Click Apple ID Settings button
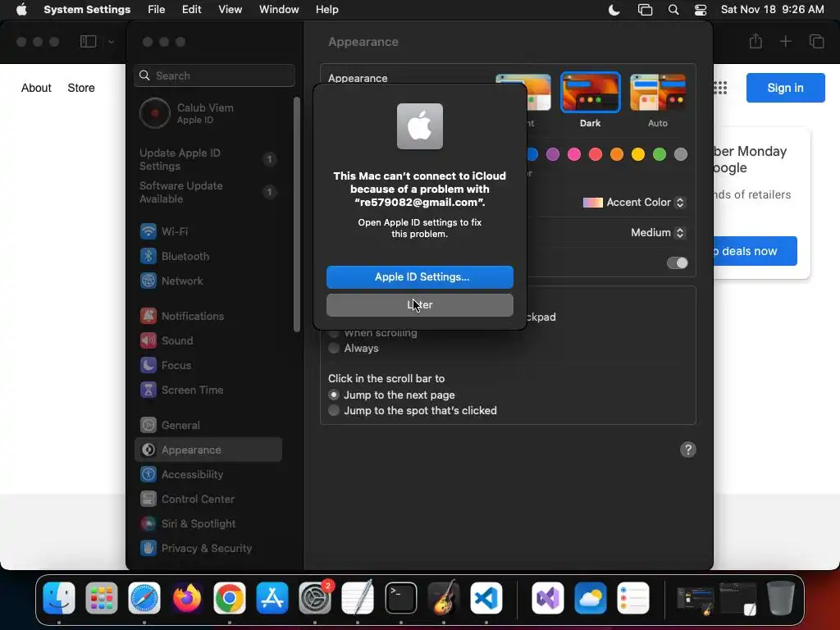The height and width of the screenshot is (630, 840). click(x=420, y=277)
